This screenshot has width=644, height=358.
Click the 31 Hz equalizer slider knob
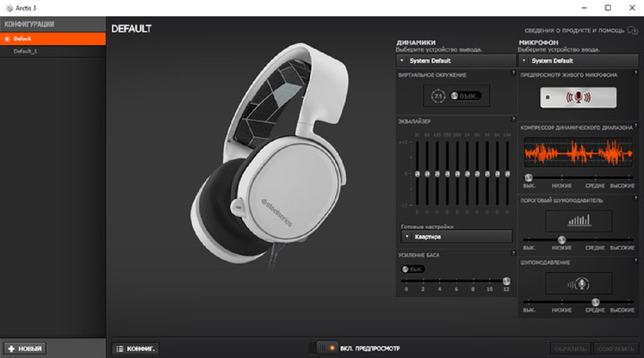(x=417, y=174)
